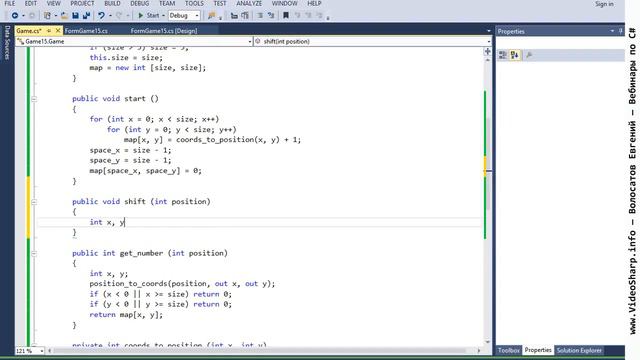This screenshot has height=360, width=640.
Task: Click the New Project toolbar icon
Action: (x=47, y=16)
